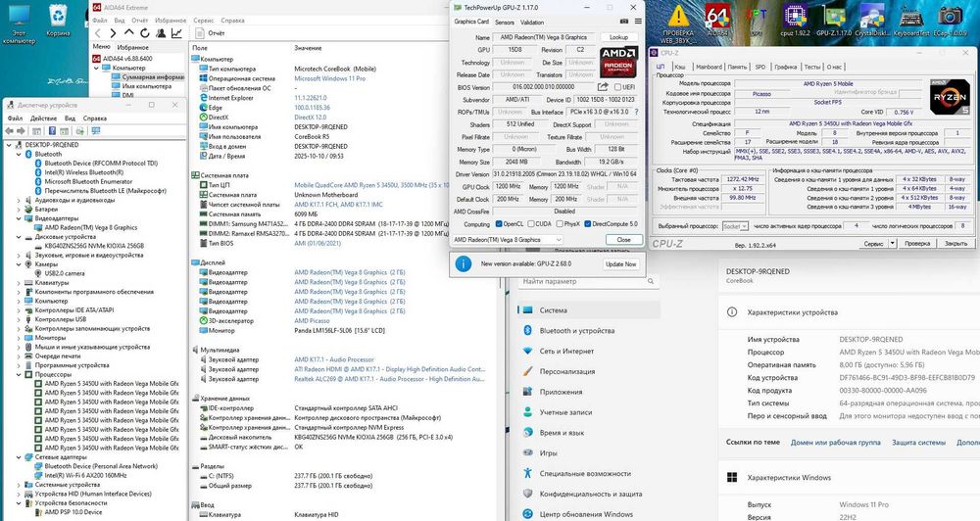
Task: Click Update Now in GPU-Z notification
Action: pos(620,264)
